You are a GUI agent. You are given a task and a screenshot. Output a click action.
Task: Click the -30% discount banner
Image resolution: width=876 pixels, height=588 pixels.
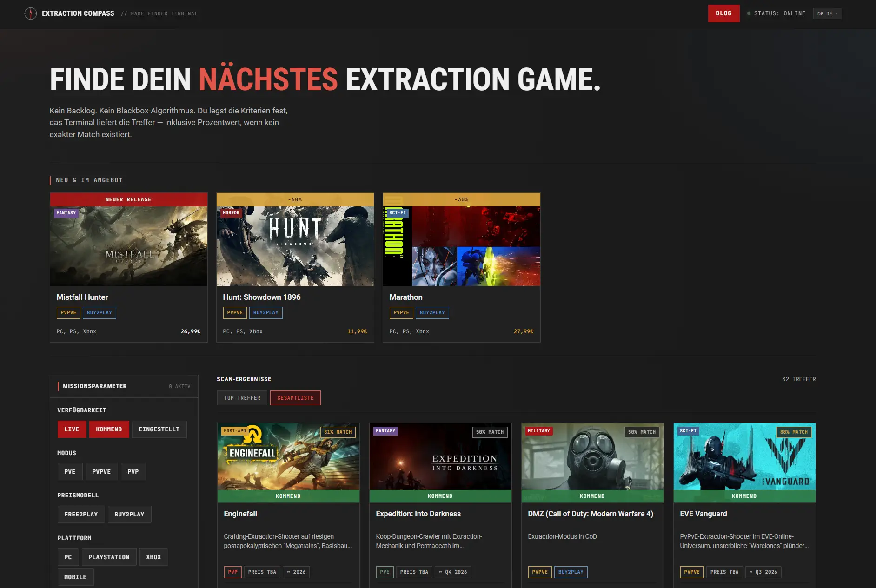click(x=462, y=200)
